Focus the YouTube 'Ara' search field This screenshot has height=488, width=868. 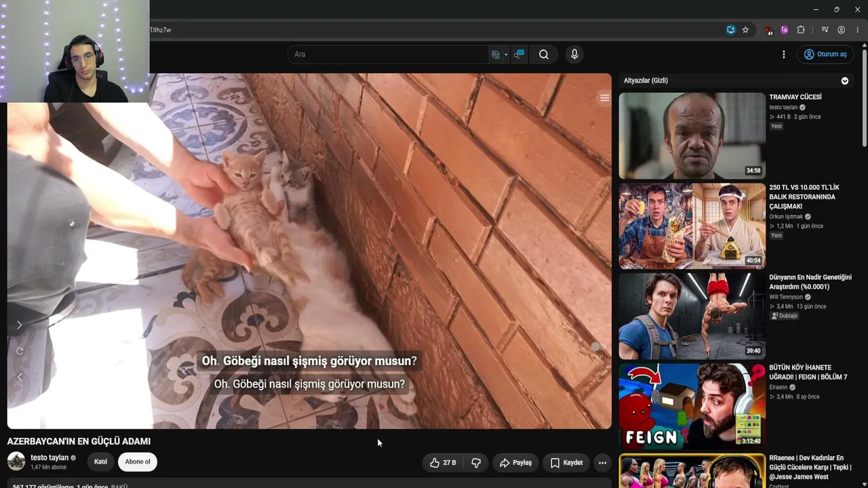389,54
